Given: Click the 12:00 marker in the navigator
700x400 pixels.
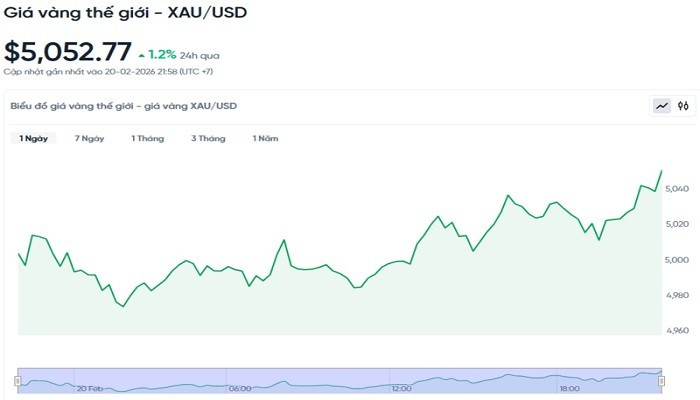Looking at the screenshot, I should coord(401,388).
